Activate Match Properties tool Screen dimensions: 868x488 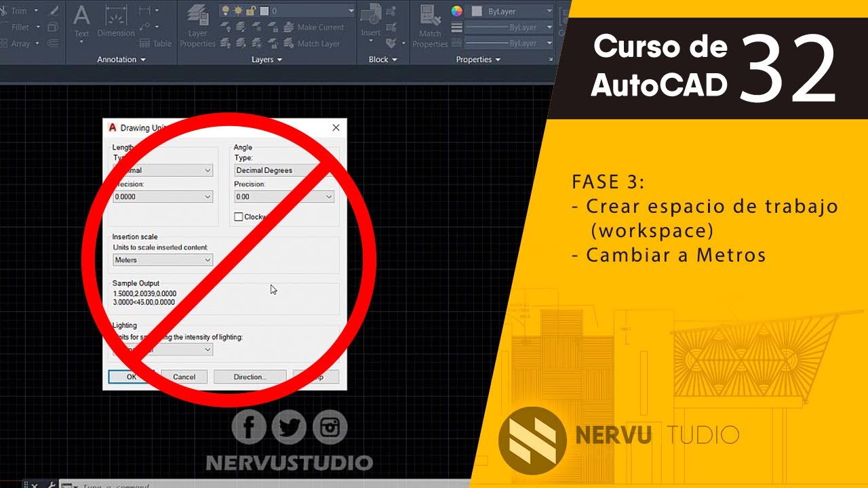[430, 25]
